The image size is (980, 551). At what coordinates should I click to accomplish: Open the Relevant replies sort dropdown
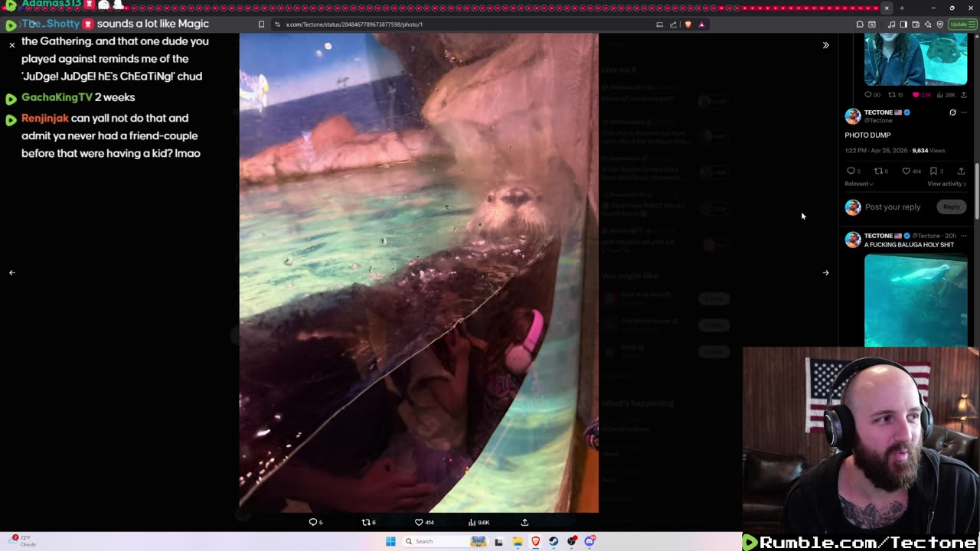[x=859, y=184]
